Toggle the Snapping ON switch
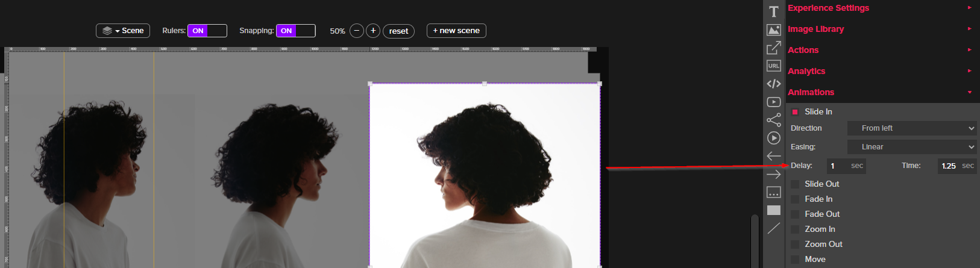This screenshot has width=980, height=268. click(x=296, y=31)
